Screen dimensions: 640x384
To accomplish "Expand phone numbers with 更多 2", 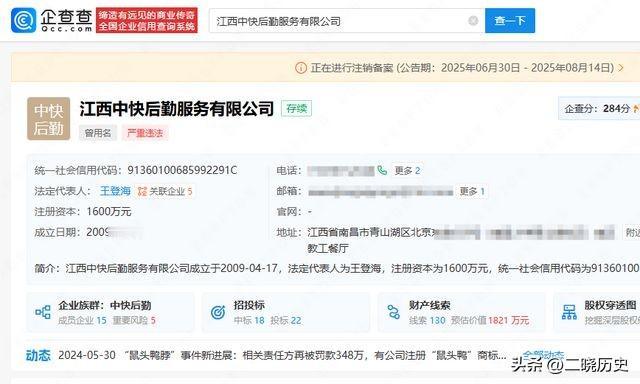I will pos(407,170).
